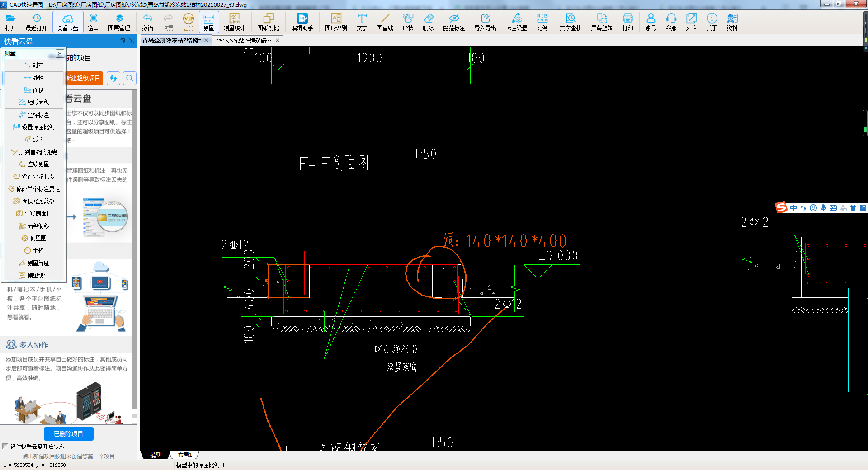868x470 pixels.
Task: Close the 青岛益凯冷冻站2结构 tab
Action: pyautogui.click(x=206, y=40)
